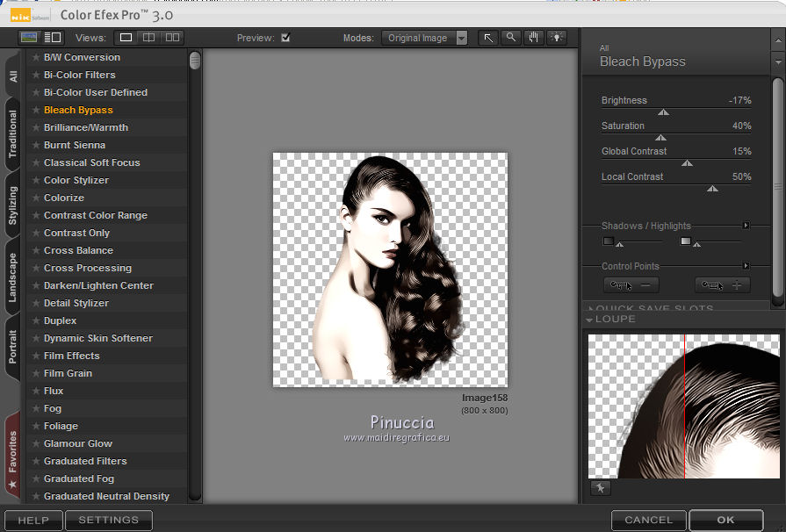The image size is (786, 532).
Task: Click the plus control point button
Action: tap(723, 285)
